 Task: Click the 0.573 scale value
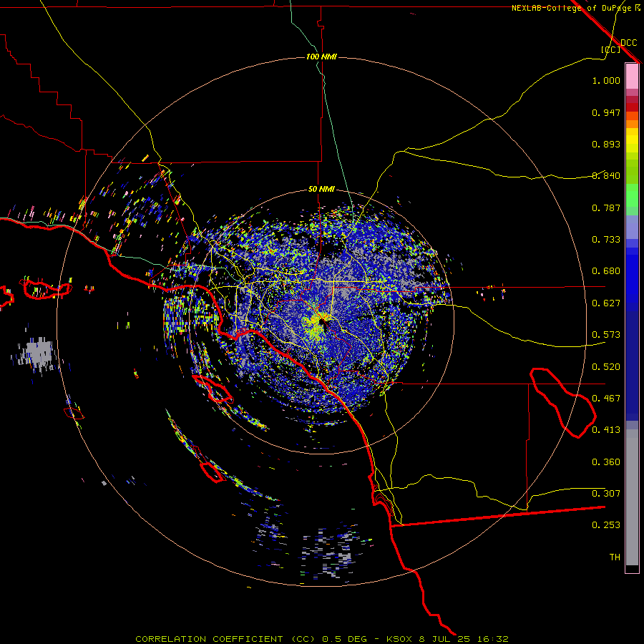pyautogui.click(x=606, y=335)
